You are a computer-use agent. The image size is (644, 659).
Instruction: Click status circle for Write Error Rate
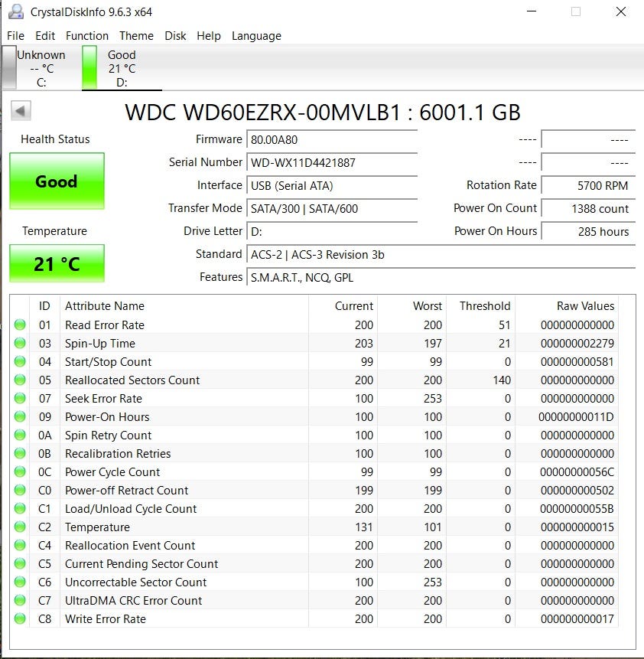[x=20, y=618]
